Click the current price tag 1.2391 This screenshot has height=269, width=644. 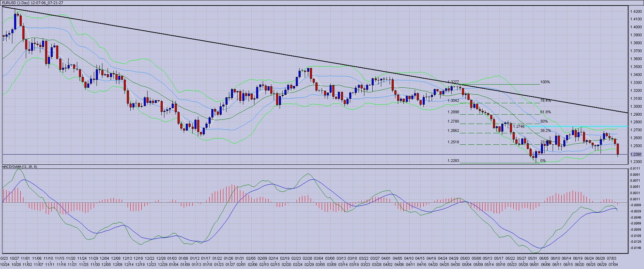636,154
